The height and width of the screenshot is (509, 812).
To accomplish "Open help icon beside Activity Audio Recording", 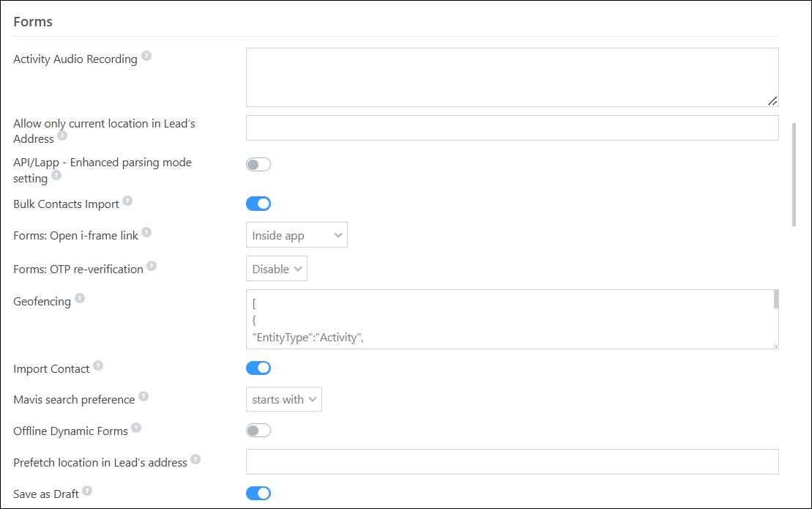I will click(146, 56).
